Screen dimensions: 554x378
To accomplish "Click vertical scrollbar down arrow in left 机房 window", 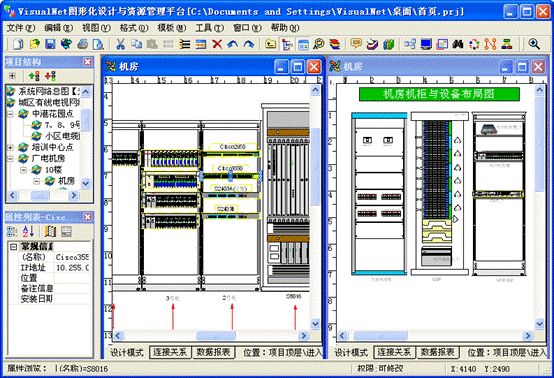I will point(315,324).
